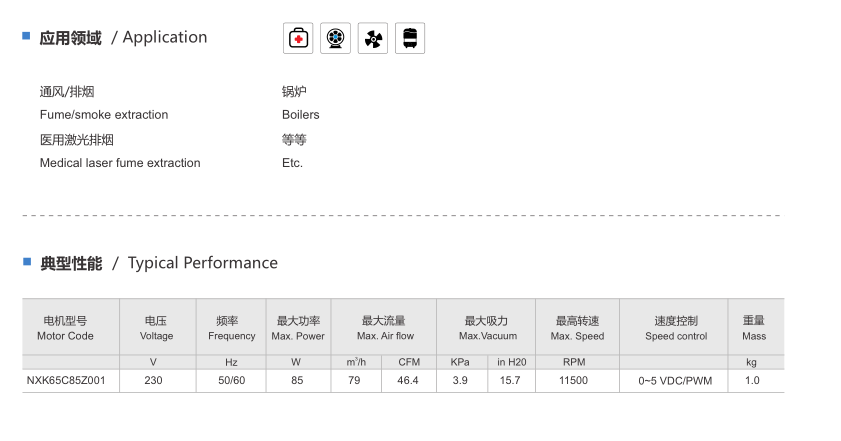
Task: Click the 46.4 CFM value cell
Action: tap(408, 380)
